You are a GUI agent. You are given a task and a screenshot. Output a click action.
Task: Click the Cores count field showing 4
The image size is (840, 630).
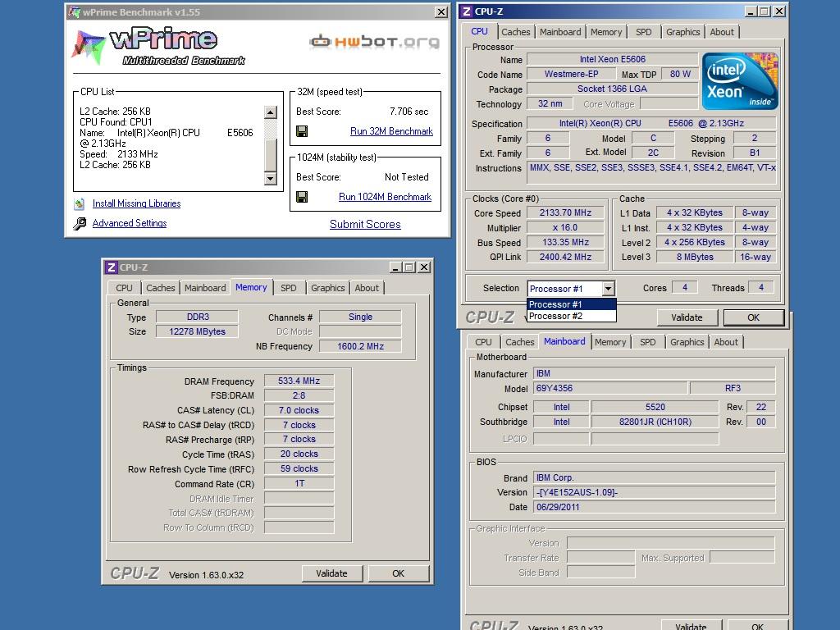[x=685, y=288]
